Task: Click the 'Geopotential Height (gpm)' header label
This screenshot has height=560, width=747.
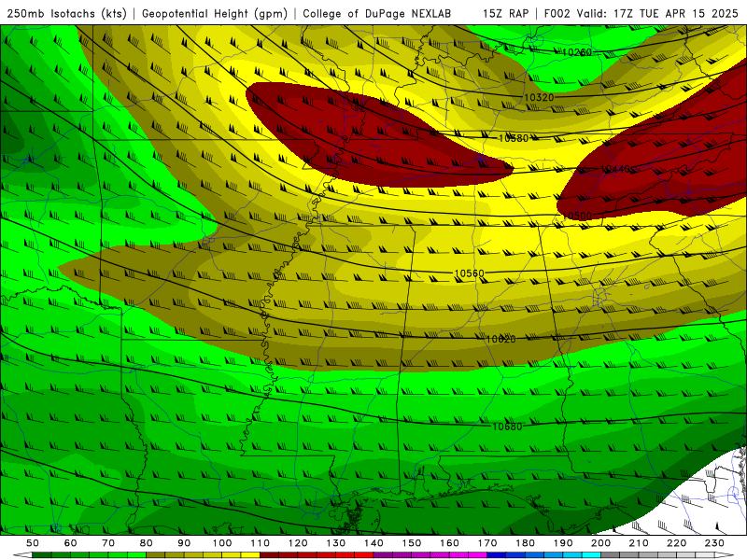Action: click(215, 14)
